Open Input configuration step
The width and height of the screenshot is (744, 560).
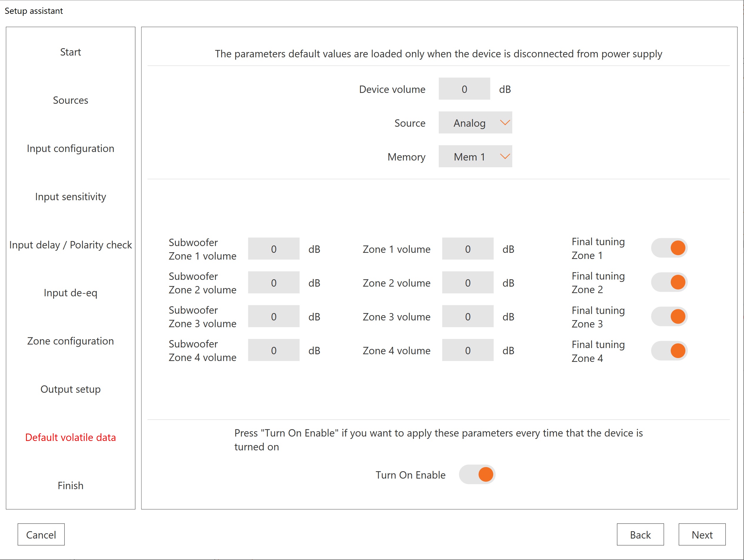pyautogui.click(x=70, y=148)
